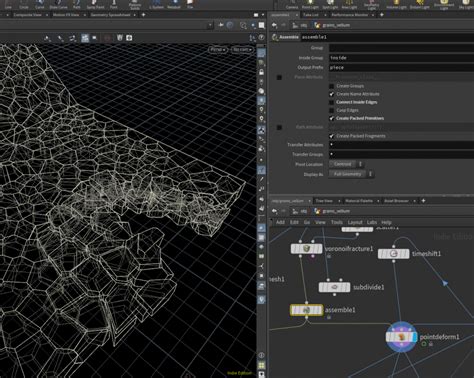Screen dimensions: 474x378
Task: Toggle the Path Attribute enable checkbox
Action: (279, 127)
